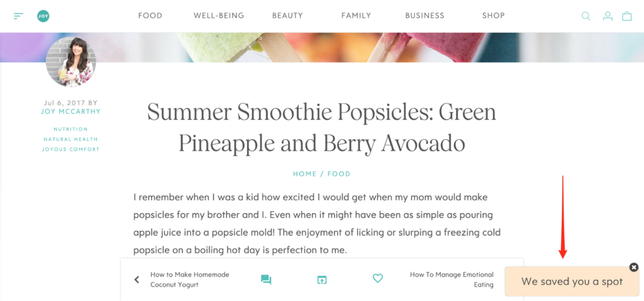Select FAMILY in navigation

pyautogui.click(x=356, y=16)
